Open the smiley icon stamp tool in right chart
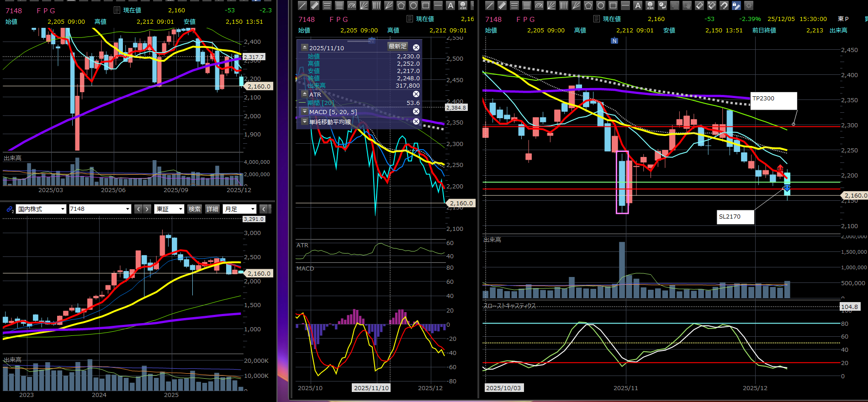Image resolution: width=868 pixels, height=402 pixels. [650, 5]
